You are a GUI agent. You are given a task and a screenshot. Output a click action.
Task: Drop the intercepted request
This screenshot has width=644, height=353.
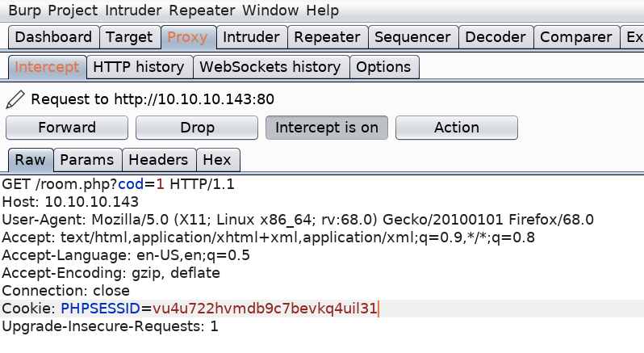[197, 128]
